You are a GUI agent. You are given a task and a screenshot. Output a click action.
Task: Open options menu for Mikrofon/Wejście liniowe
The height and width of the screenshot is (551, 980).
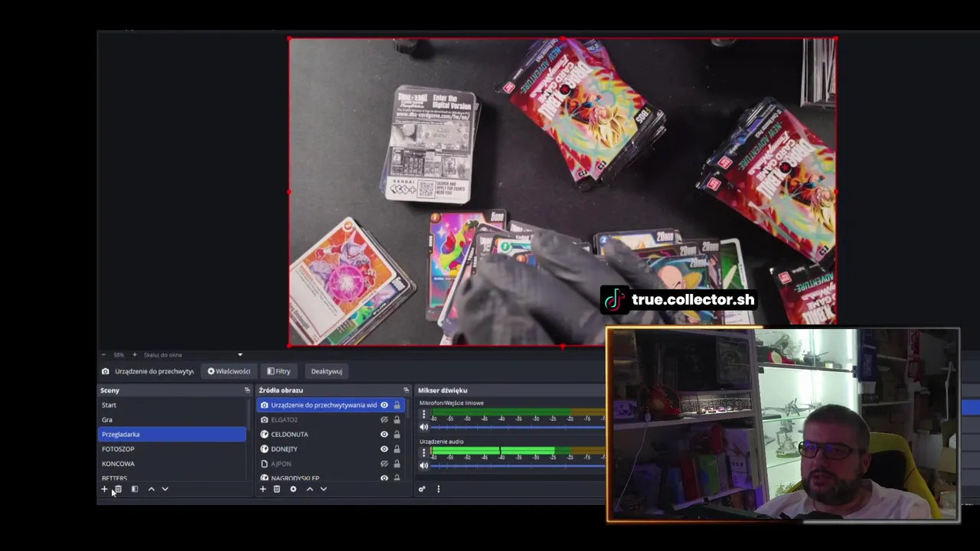tap(423, 414)
